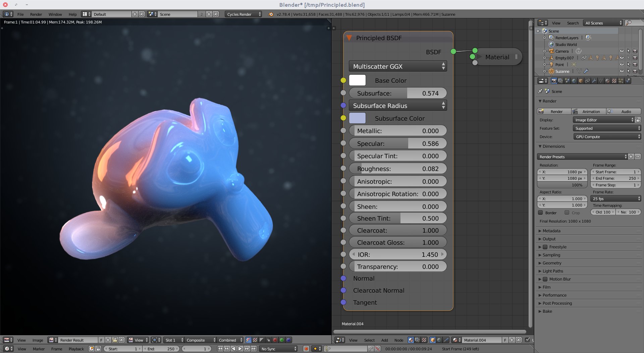Viewport: 644px width, 353px height.
Task: Jump to the first frame playback button
Action: coord(220,349)
